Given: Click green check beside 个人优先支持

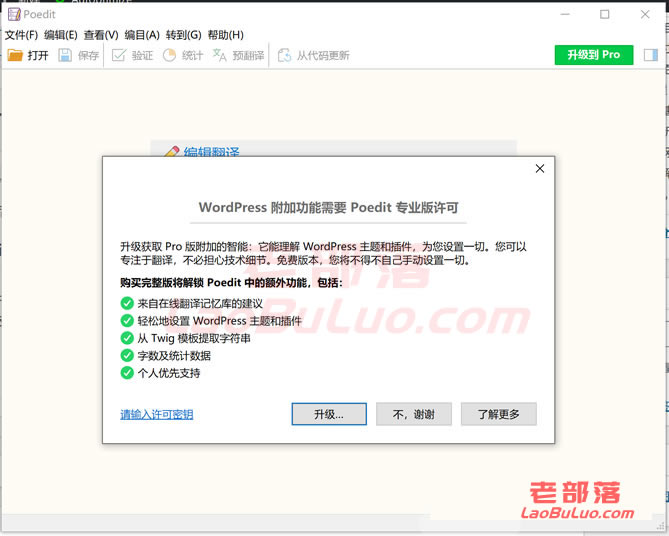Looking at the screenshot, I should [127, 373].
